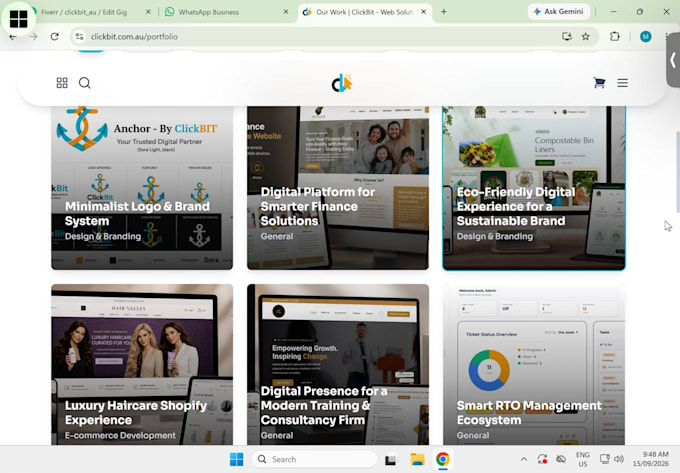
Task: Open Smart RTO Management Ecosystem card
Action: [x=534, y=364]
